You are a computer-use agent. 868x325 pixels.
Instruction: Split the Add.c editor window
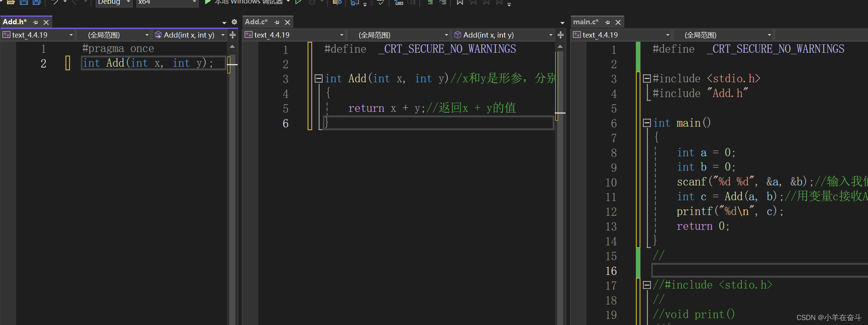561,35
